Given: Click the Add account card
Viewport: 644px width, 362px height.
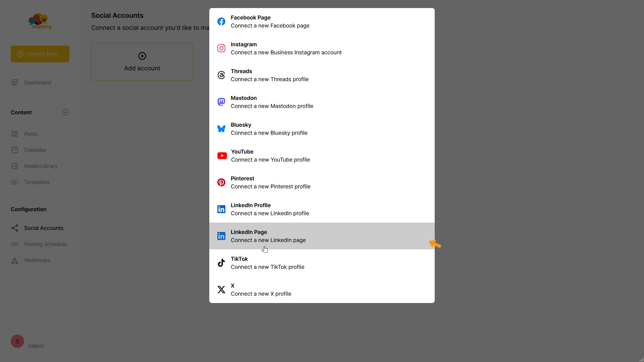Looking at the screenshot, I should 142,62.
